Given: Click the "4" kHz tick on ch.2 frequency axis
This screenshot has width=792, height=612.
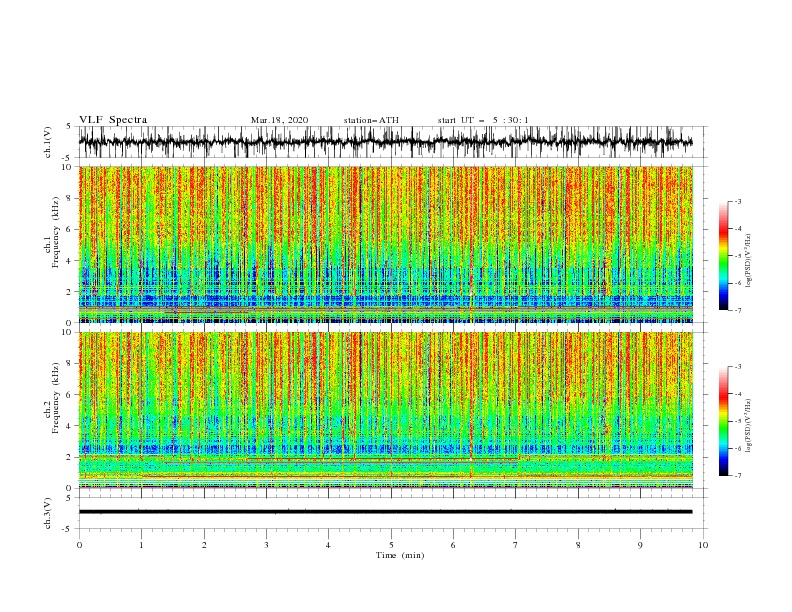Looking at the screenshot, I should [x=70, y=426].
